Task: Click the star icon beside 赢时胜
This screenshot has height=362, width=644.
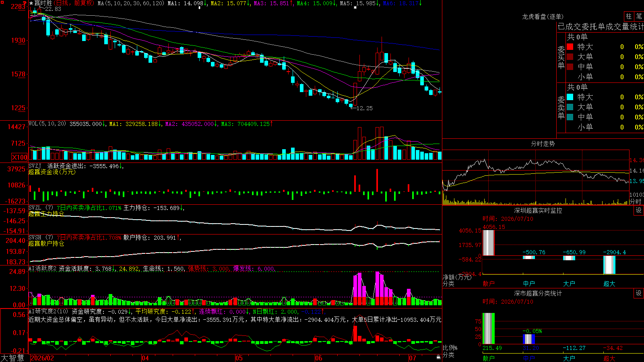Action: (x=31, y=3)
